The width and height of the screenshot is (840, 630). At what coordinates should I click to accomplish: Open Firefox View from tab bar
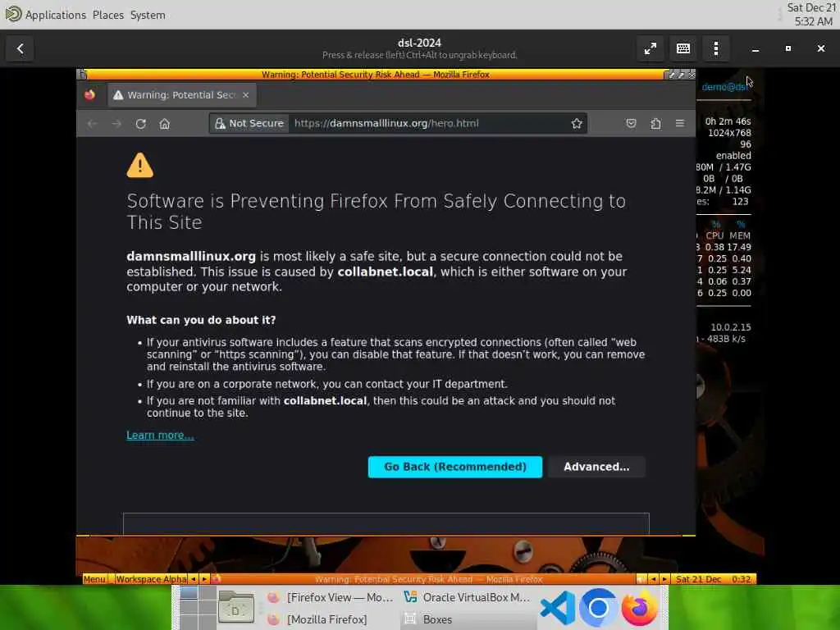click(89, 95)
